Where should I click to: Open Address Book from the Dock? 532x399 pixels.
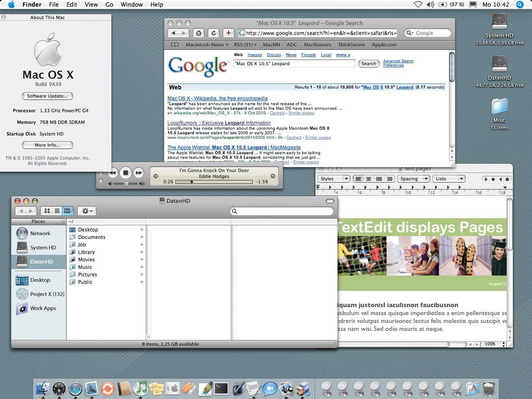click(x=124, y=389)
